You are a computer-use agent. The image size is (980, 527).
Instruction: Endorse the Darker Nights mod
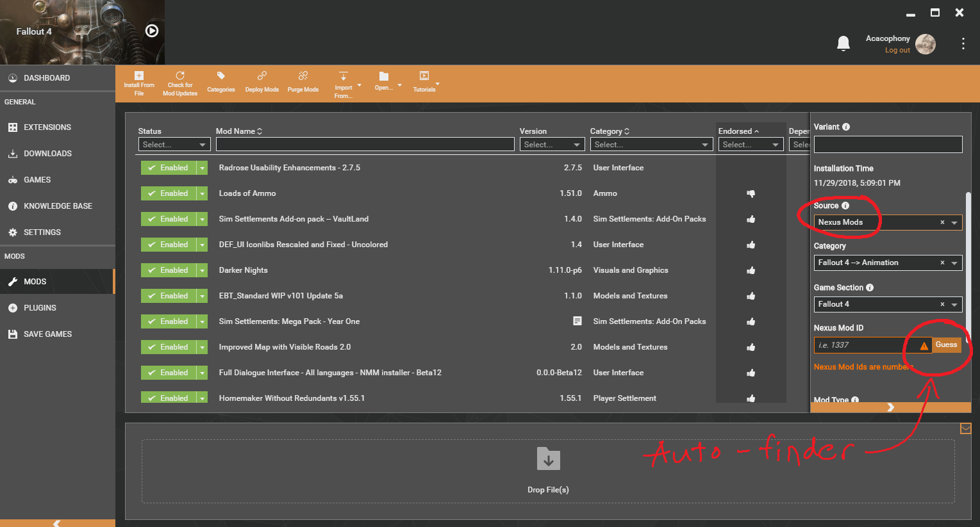tap(750, 270)
